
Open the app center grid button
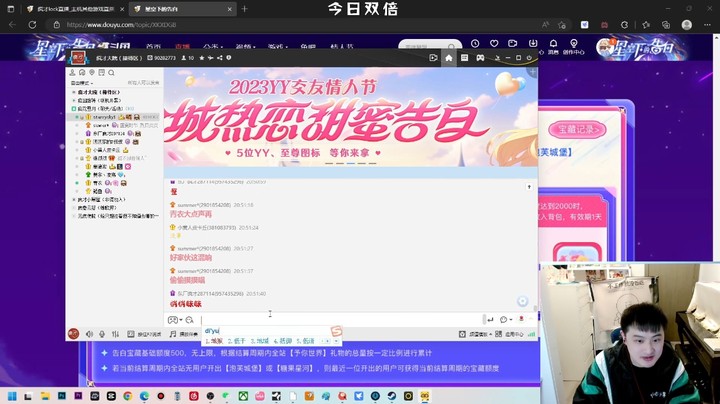509,334
